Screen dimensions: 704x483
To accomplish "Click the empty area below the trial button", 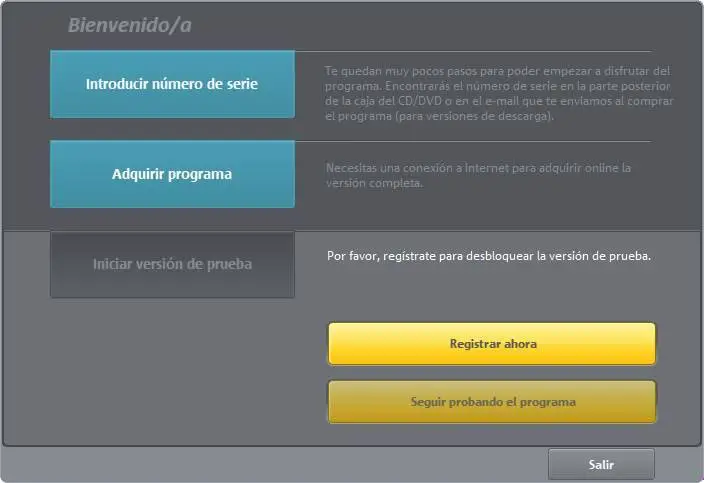I will coord(166,370).
